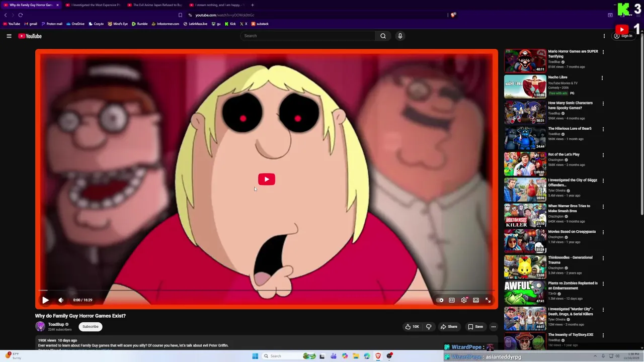Open the OneDrive bookmark
This screenshot has height=362, width=644.
point(75,24)
